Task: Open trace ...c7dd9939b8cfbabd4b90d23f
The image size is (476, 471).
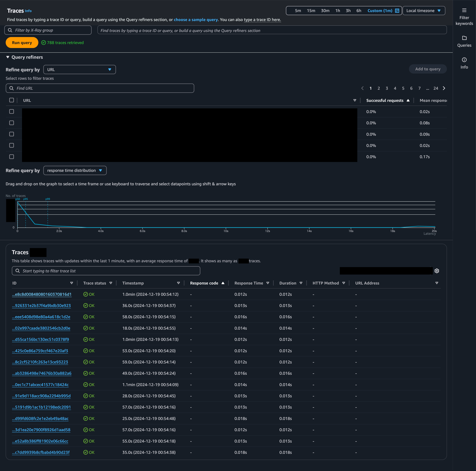Action: coord(41,452)
